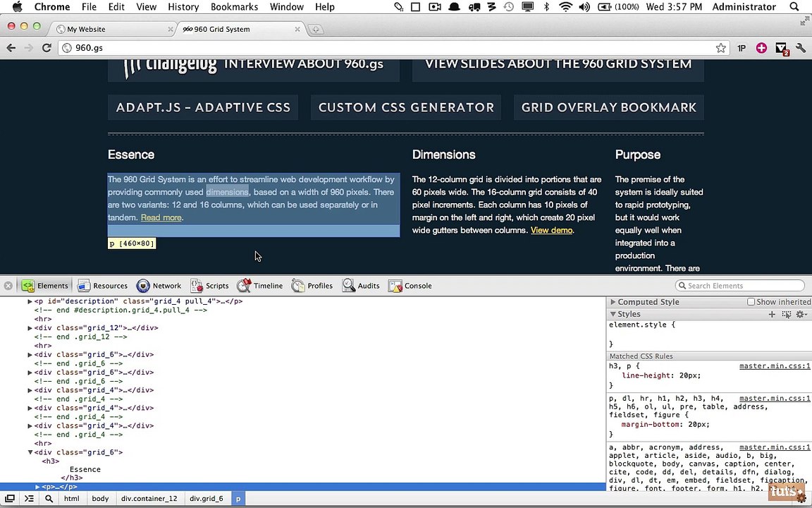Open a new browser tab
Viewport: 812px width, 508px height.
click(315, 30)
